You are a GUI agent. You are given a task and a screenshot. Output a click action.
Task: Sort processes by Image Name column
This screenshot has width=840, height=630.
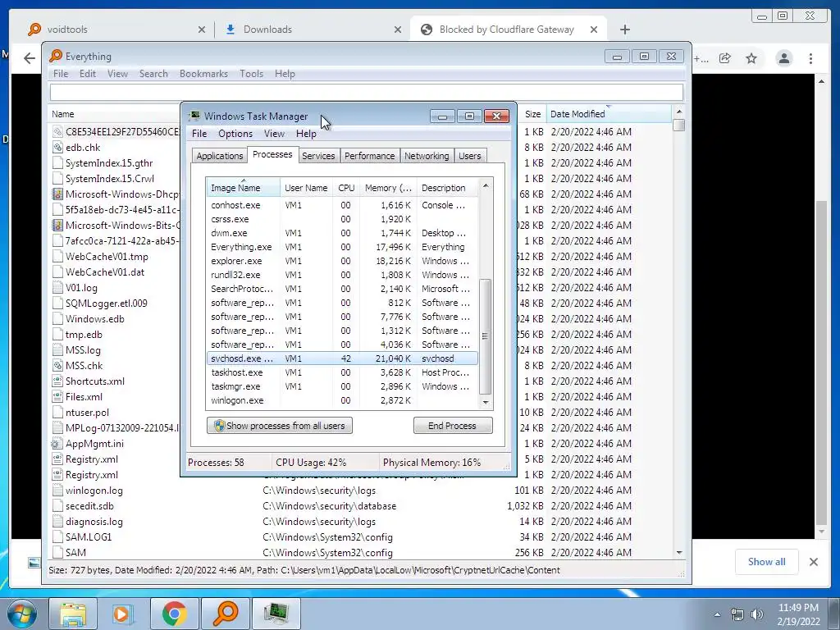coord(243,188)
